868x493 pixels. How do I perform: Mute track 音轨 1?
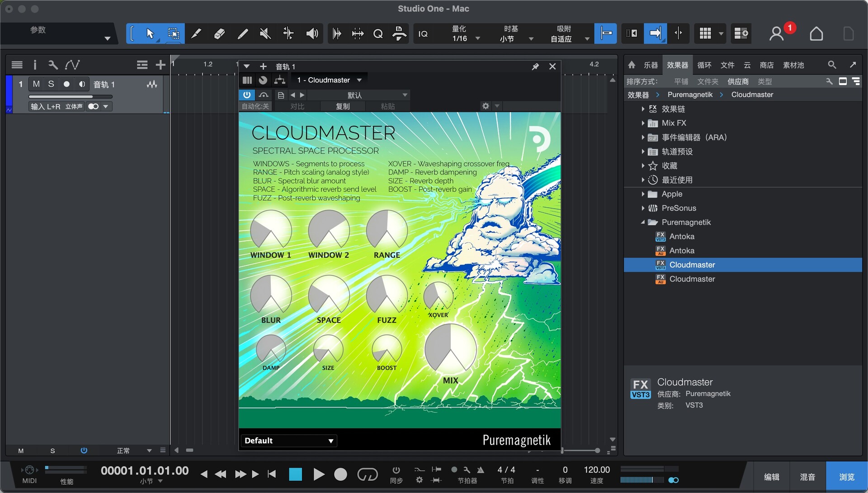[36, 84]
